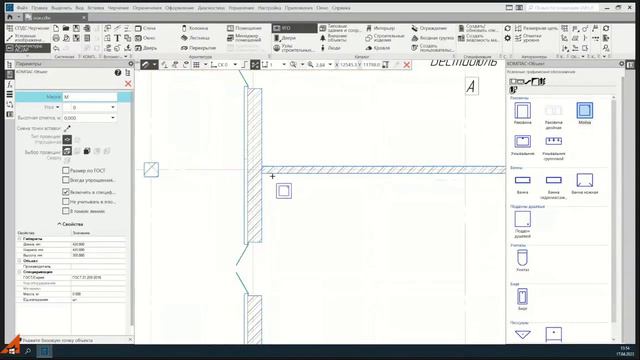640x360 pixels.
Task: Open the Двери catalog
Action: 285,38
